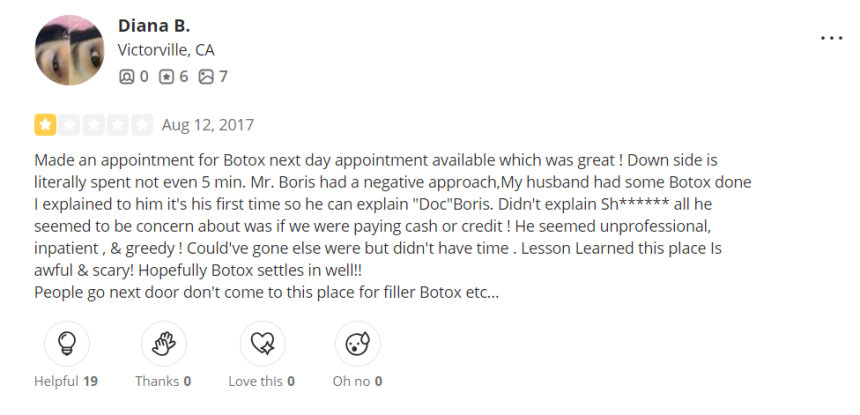Click the Oh no shocked face icon
The image size is (860, 415).
[358, 344]
